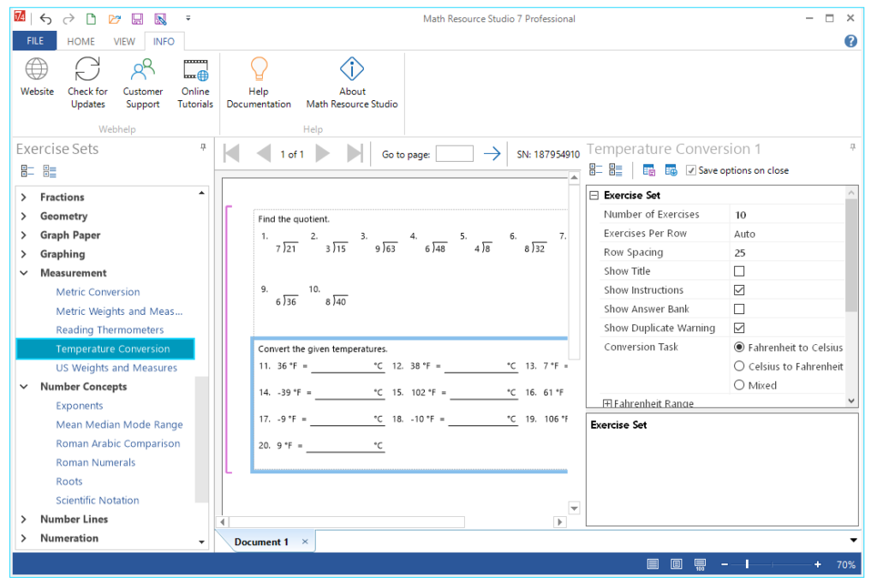877x588 pixels.
Task: Click the blue help question mark icon
Action: [x=850, y=41]
